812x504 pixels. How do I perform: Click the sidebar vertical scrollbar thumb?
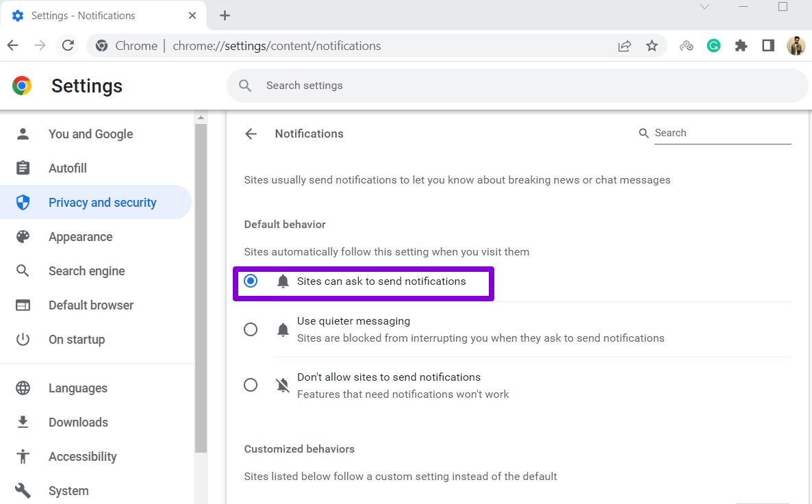coord(201,288)
